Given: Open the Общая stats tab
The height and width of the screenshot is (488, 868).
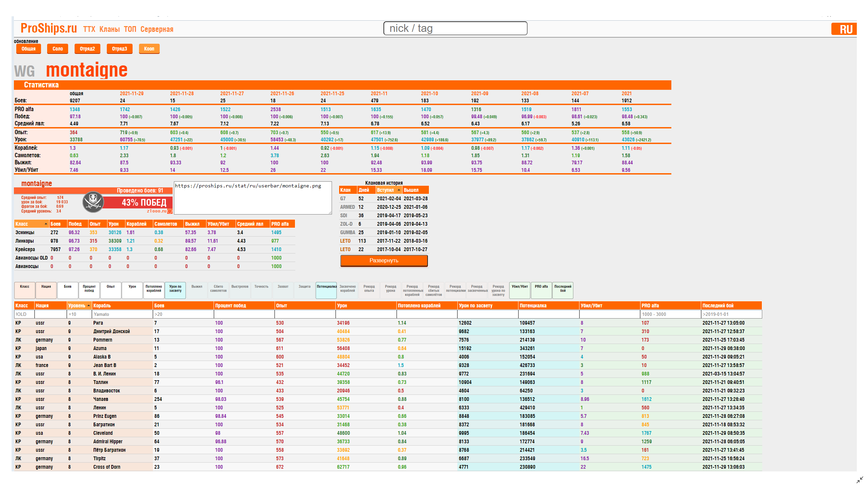Looking at the screenshot, I should 28,49.
